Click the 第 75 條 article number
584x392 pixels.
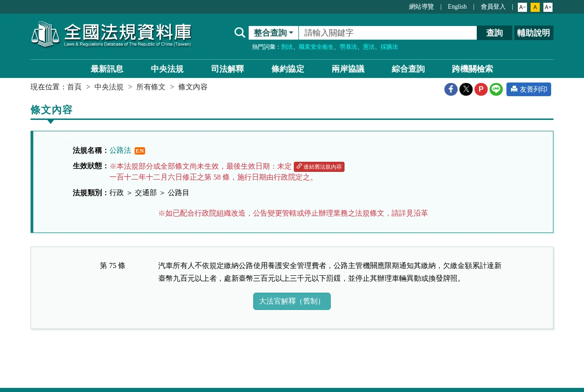point(113,266)
